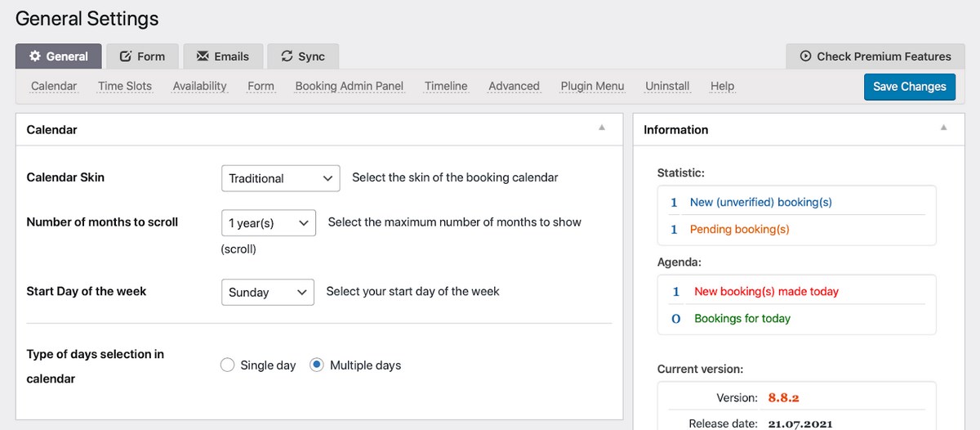
Task: Click the count beside New (unverified) booking(s)
Action: tap(675, 202)
